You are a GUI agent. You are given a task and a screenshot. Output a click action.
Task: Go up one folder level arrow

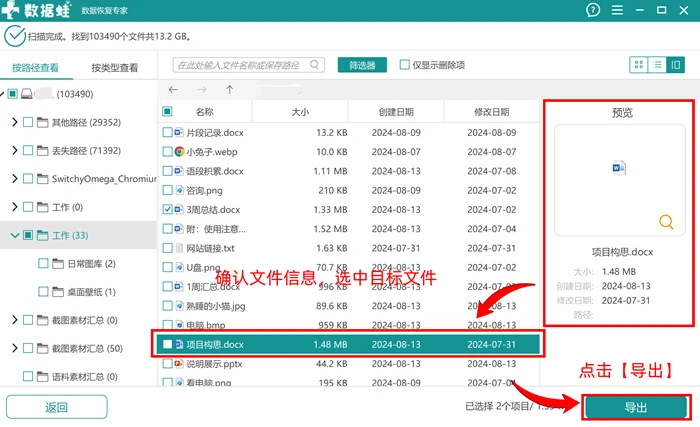click(x=229, y=90)
